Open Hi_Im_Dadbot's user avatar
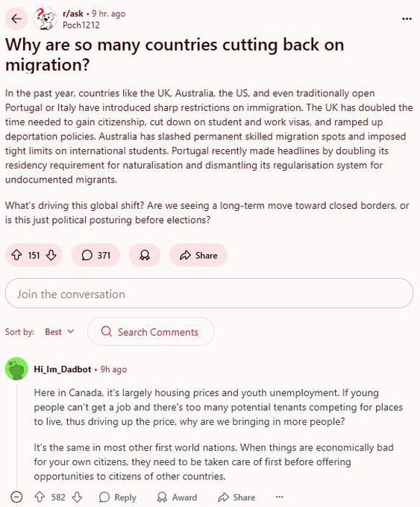Screen dimensions: 420x507 16,368
